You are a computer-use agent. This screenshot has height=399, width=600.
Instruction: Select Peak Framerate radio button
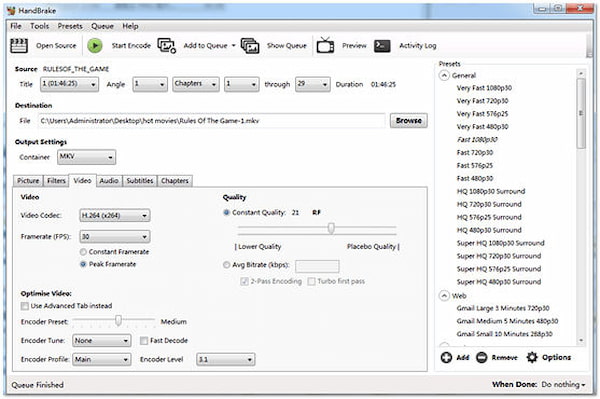coord(83,264)
